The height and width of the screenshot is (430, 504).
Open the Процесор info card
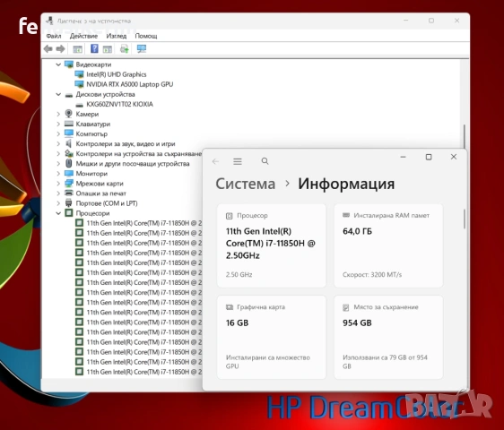[272, 245]
